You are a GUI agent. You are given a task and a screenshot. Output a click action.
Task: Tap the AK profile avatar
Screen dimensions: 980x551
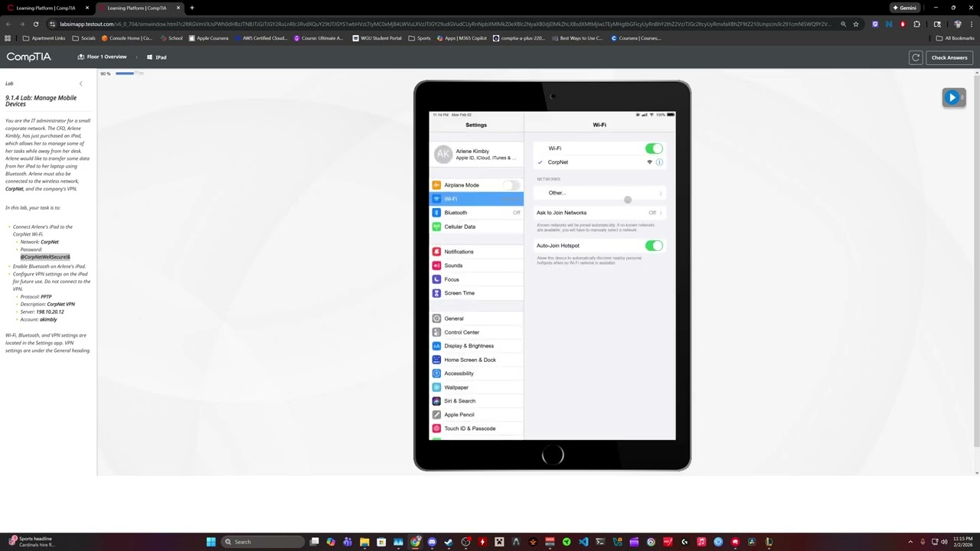(x=443, y=154)
